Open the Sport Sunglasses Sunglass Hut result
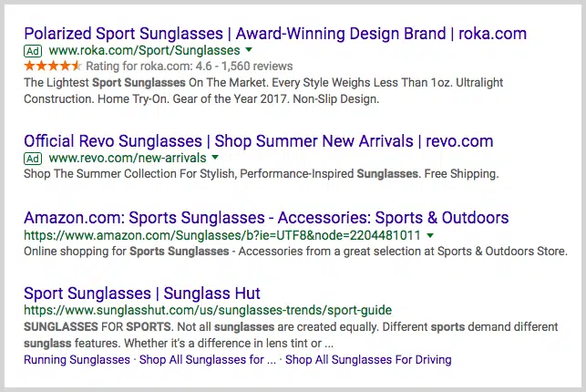 142,294
